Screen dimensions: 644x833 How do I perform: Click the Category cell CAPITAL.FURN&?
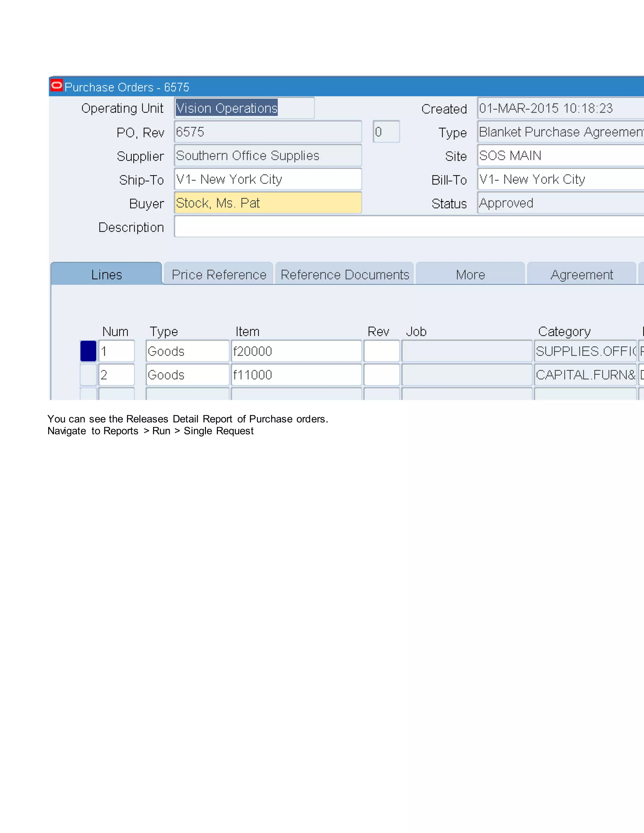pyautogui.click(x=586, y=375)
